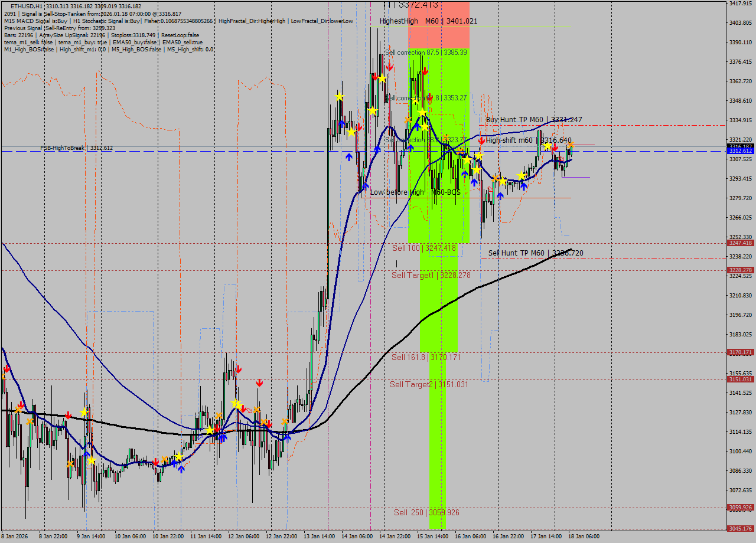Screen dimensions: 756x543
Task: Select the HighestHigh M60 3401.021 label
Action: click(x=428, y=21)
